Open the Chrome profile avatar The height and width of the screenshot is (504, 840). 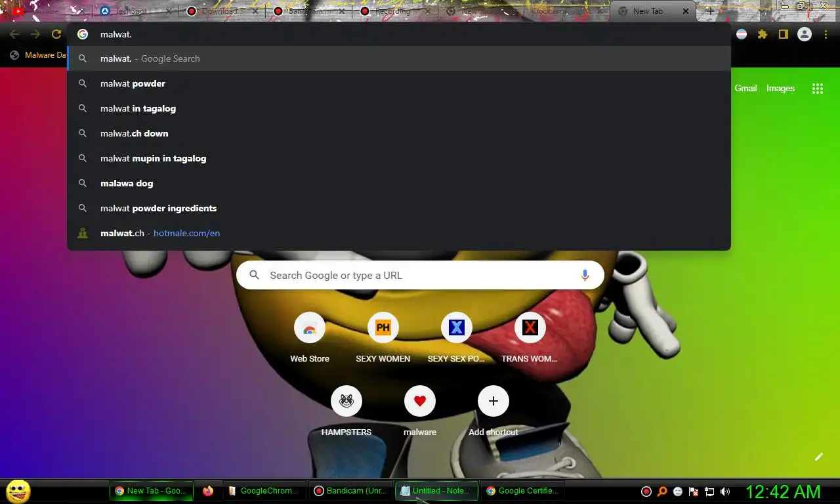[804, 34]
